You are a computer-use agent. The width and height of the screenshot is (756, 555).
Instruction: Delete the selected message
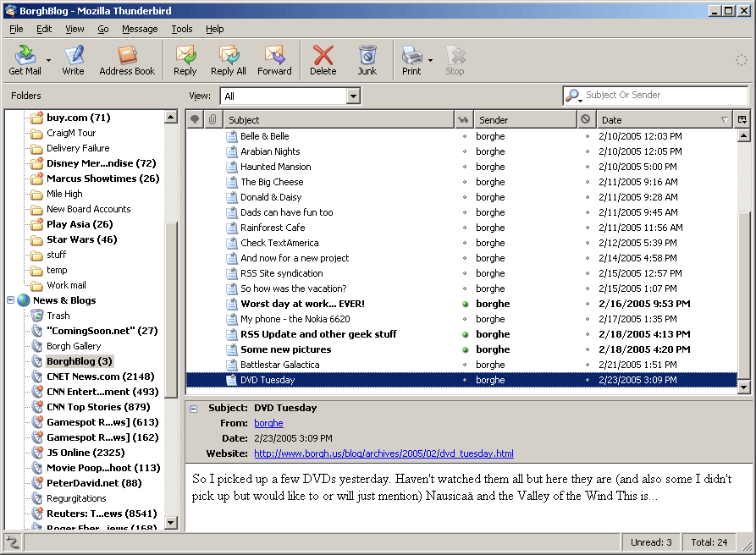323,60
